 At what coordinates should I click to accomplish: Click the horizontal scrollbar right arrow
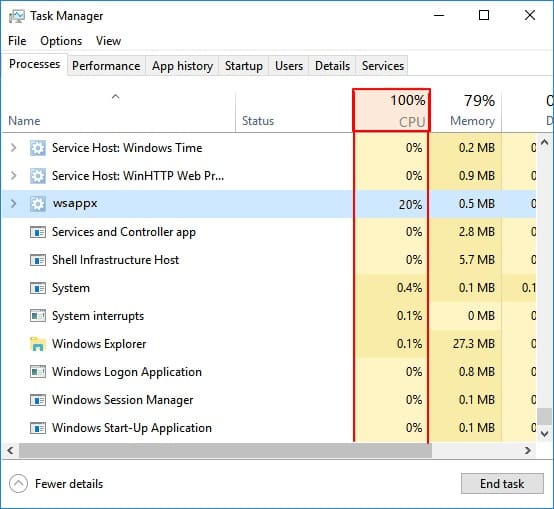(528, 450)
